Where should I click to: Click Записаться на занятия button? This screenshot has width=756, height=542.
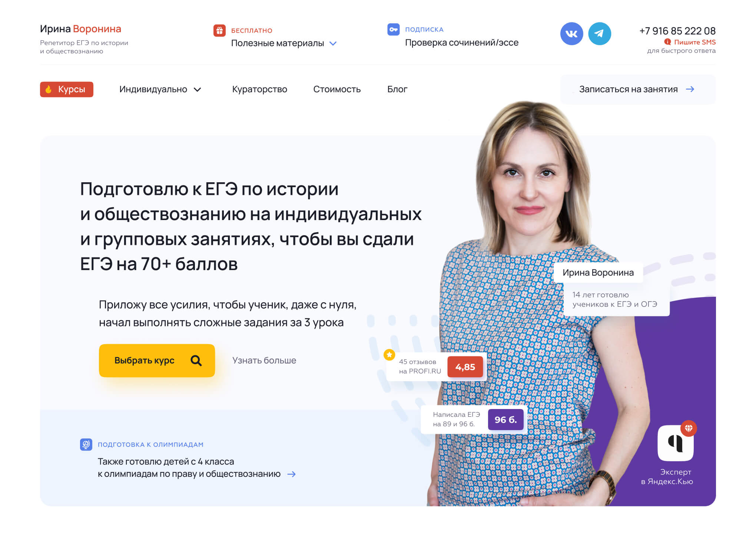coord(638,89)
